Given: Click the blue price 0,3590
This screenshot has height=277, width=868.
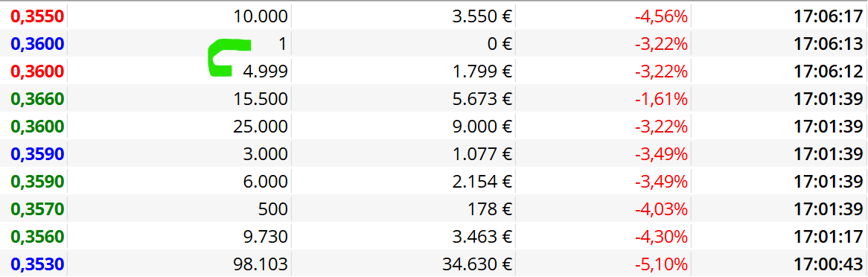Looking at the screenshot, I should tap(38, 154).
